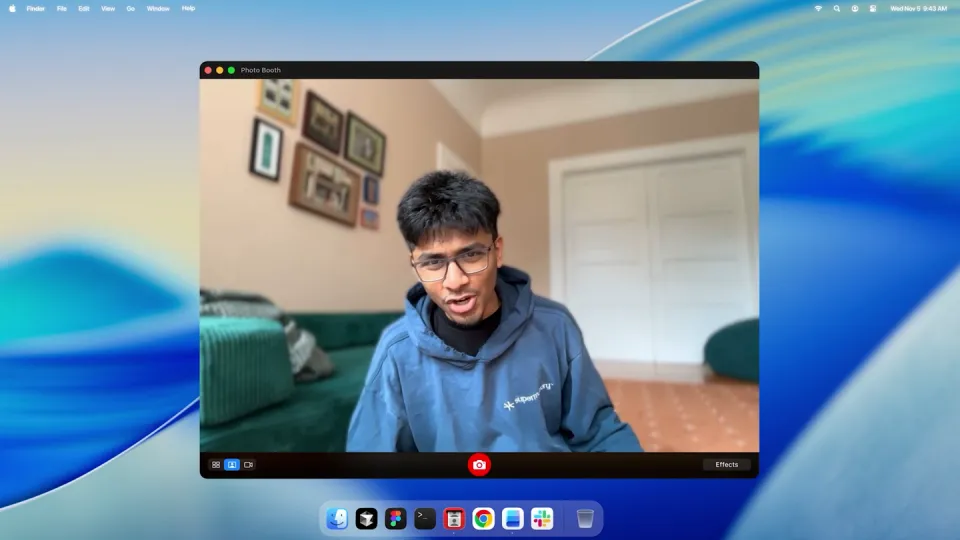Click the Photo Booth Dock icon
960x540 pixels.
point(454,519)
